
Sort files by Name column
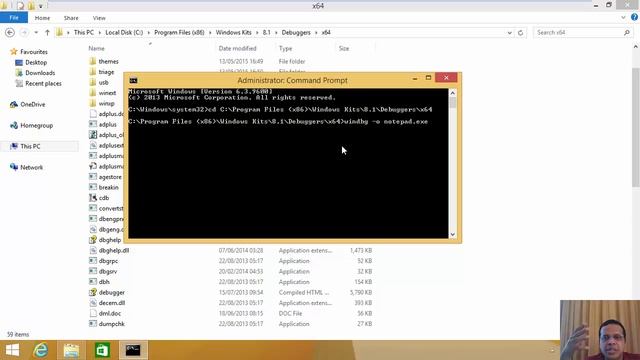click(97, 48)
